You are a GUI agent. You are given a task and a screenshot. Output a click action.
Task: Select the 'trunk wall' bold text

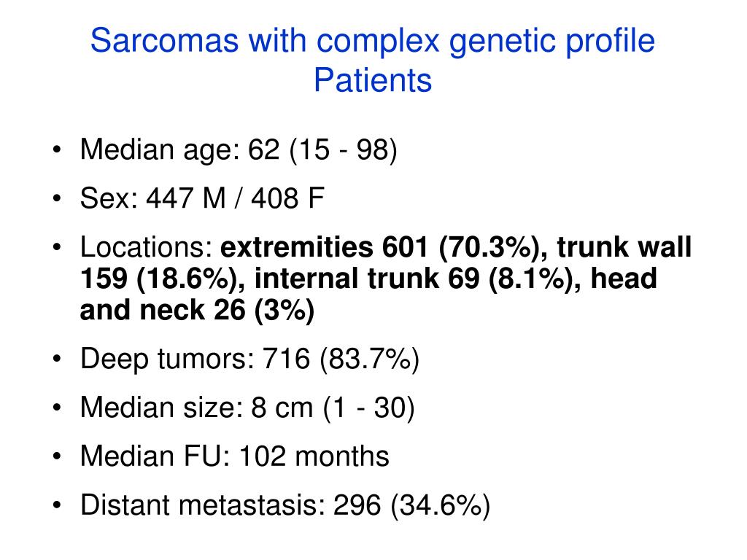[x=624, y=247]
